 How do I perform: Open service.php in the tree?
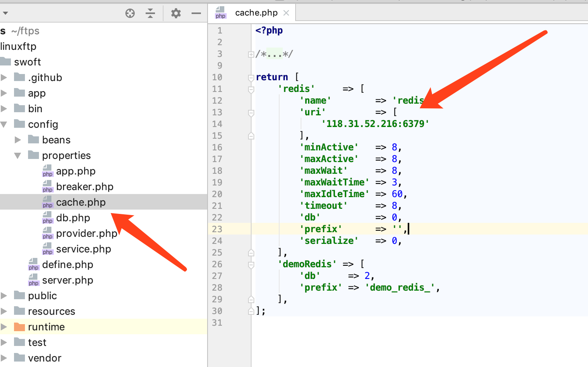tap(83, 249)
